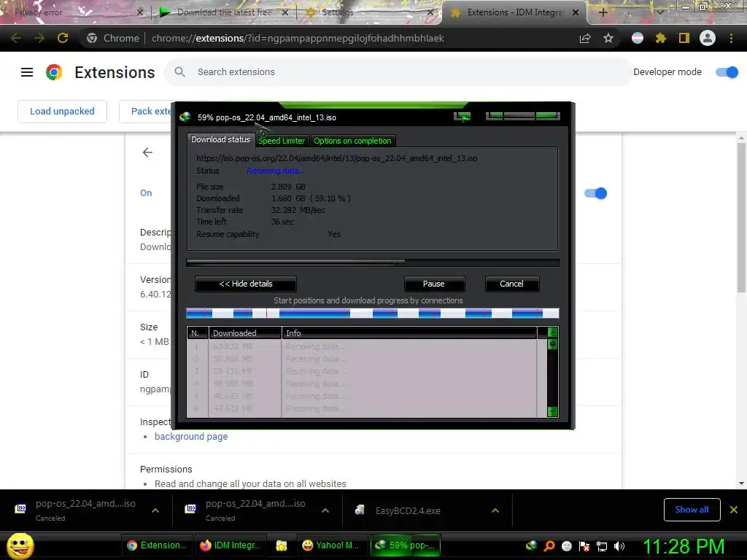Screen dimensions: 747x560
Task: Click connection list scroll up arrow
Action: [x=553, y=332]
